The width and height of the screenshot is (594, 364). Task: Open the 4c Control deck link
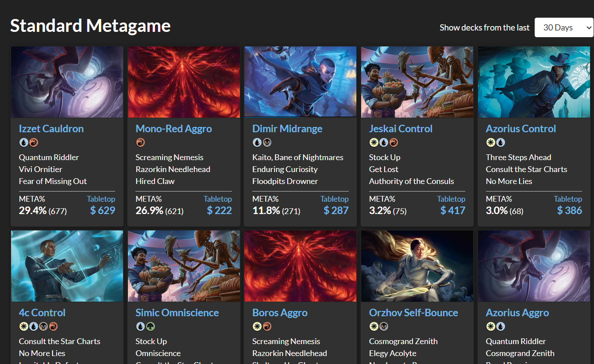(x=42, y=313)
